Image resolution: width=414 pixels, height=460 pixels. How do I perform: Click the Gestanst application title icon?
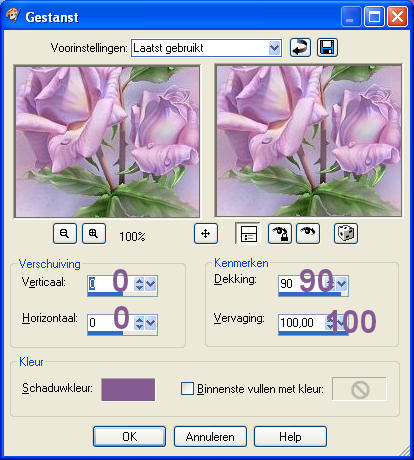click(13, 16)
